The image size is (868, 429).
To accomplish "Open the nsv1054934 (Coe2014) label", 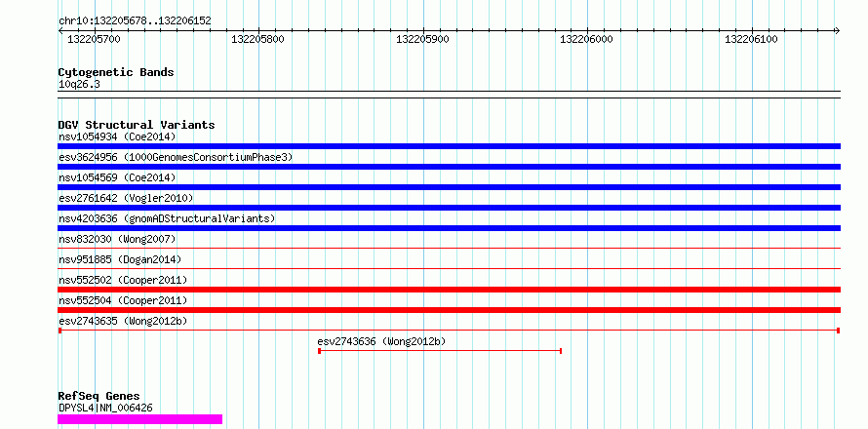I will [117, 136].
